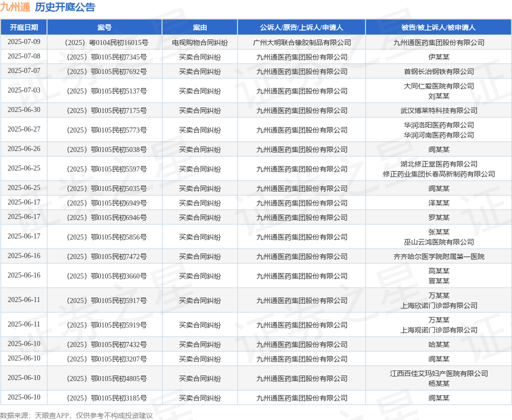Click defendant 罗某某
Viewport: 512px width, 420px height.
point(439,217)
